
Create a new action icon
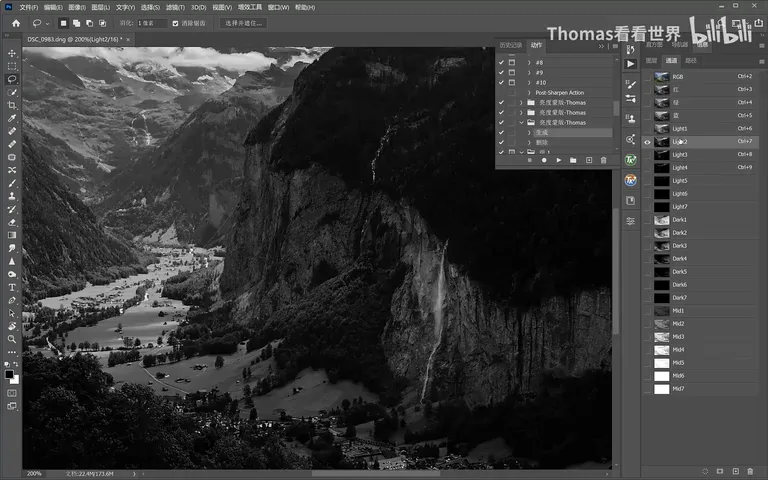589,160
